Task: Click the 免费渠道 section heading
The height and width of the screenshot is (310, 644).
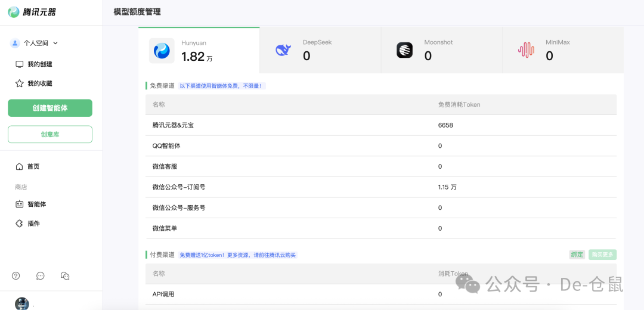Action: point(162,86)
